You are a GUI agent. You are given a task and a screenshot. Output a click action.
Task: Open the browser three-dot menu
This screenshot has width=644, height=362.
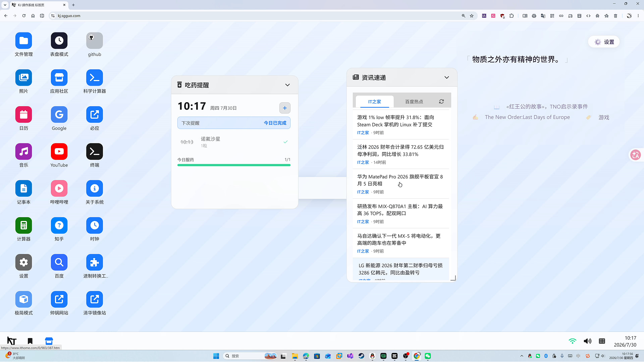point(638,16)
